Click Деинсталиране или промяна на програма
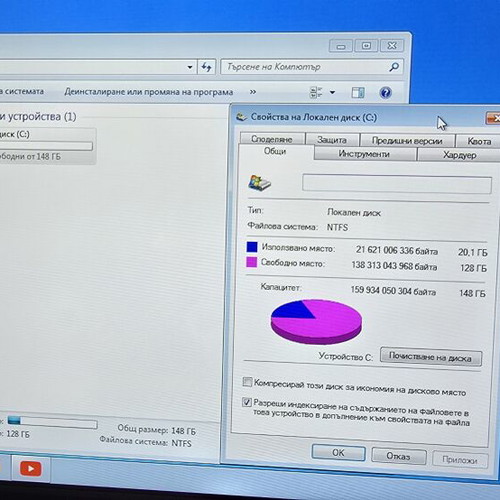500x500 pixels. click(x=149, y=92)
